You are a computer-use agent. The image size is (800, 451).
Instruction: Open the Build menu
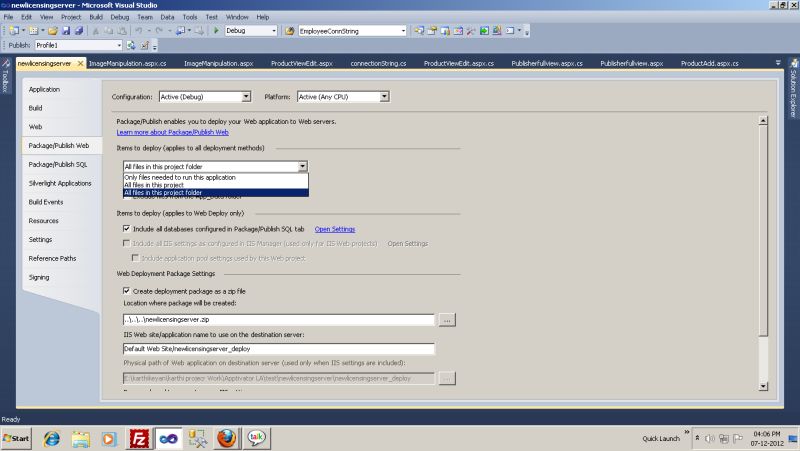click(x=96, y=17)
